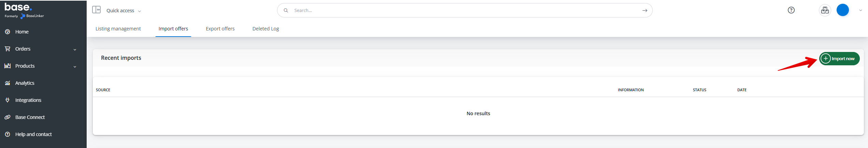Open the account menu dropdown arrow
This screenshot has width=868, height=148.
click(860, 10)
